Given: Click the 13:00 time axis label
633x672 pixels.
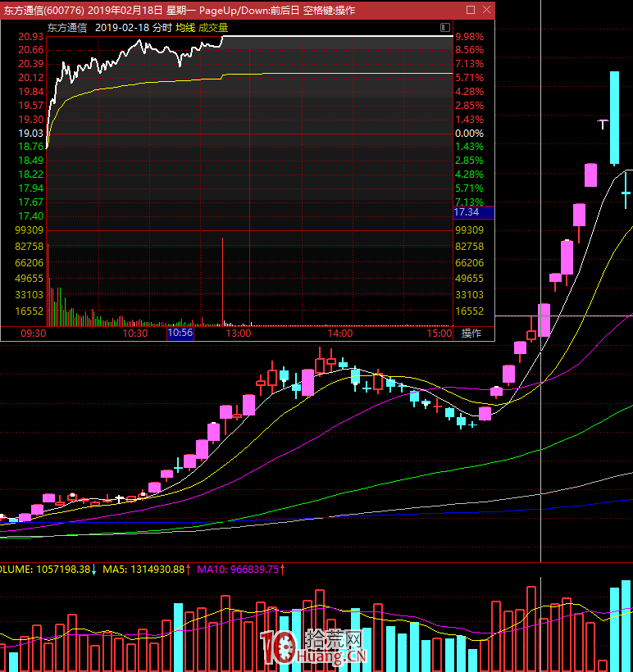Looking at the screenshot, I should [239, 334].
